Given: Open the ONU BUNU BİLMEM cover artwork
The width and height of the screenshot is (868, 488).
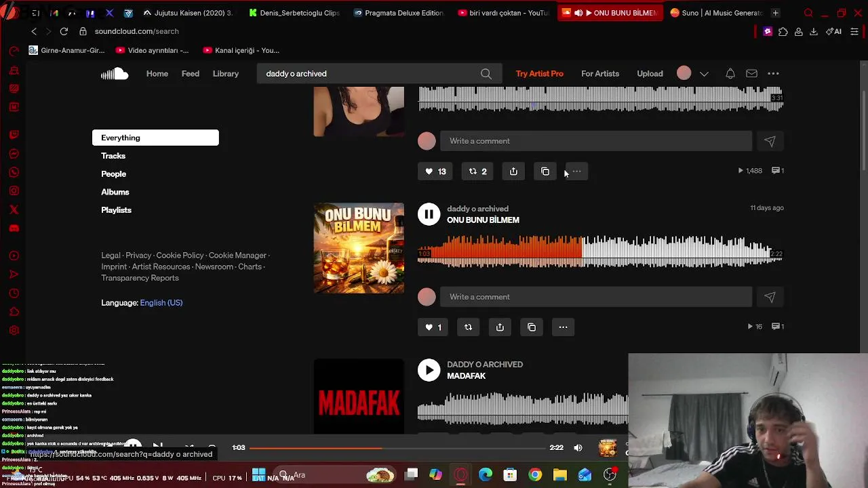Looking at the screenshot, I should [x=359, y=248].
